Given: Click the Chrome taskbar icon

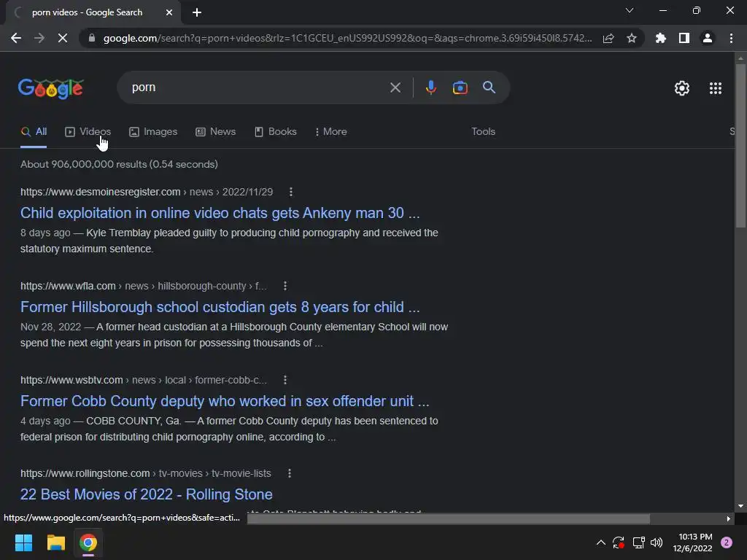Looking at the screenshot, I should (x=88, y=542).
